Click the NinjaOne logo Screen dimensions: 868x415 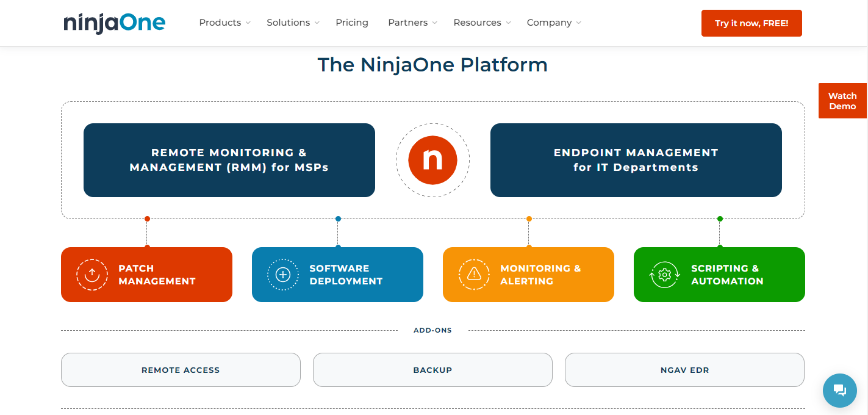point(115,23)
